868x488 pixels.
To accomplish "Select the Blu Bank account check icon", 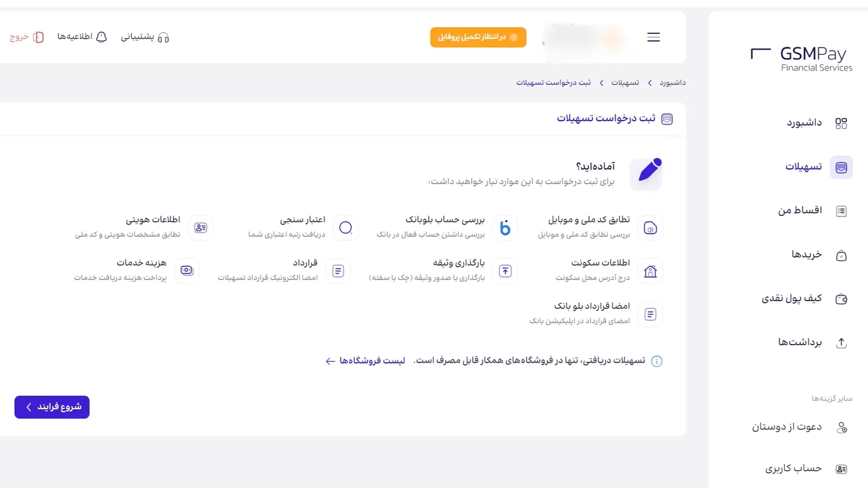I will pos(505,228).
